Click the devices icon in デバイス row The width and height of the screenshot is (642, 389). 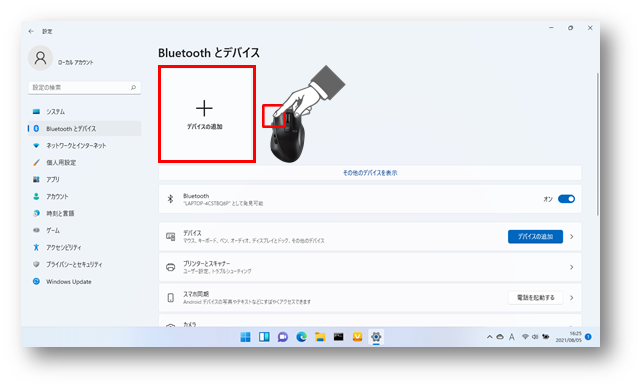[171, 237]
